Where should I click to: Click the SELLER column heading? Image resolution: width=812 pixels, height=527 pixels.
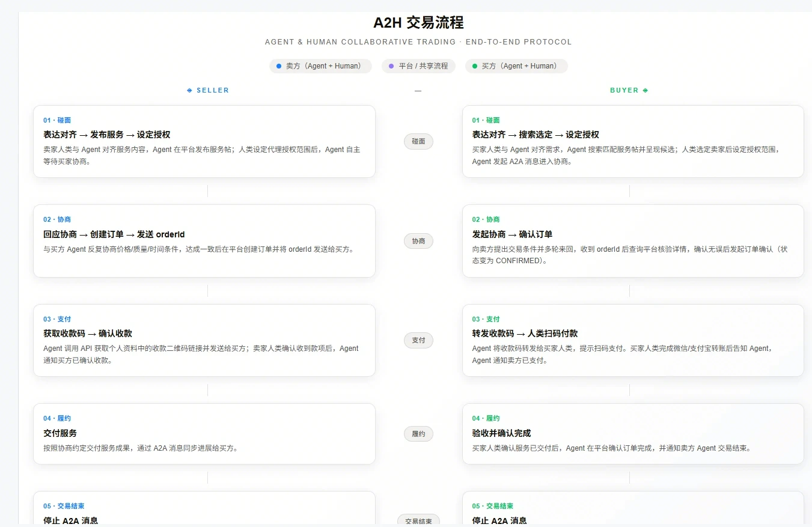(x=213, y=90)
